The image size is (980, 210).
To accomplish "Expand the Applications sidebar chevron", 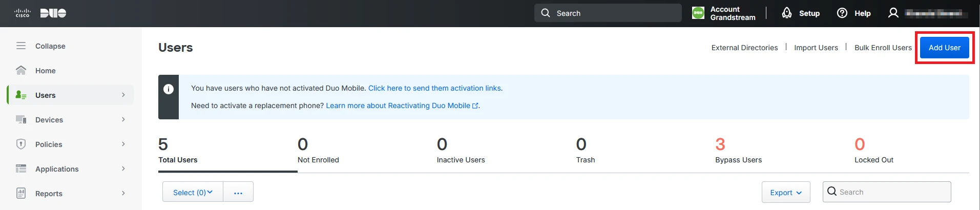I will point(123,169).
